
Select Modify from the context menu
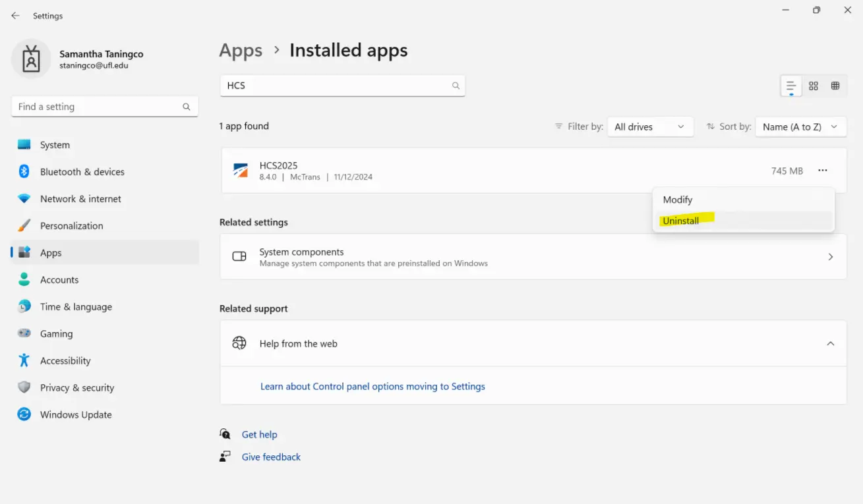[678, 200]
